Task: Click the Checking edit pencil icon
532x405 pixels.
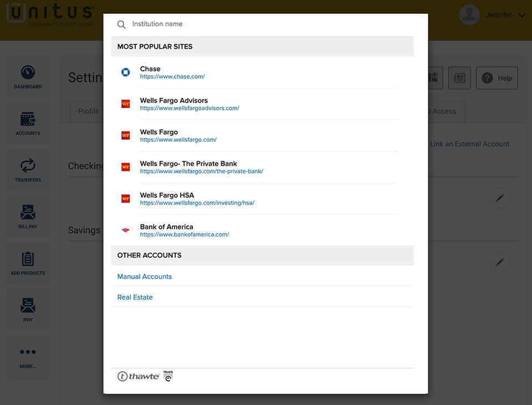Action: [499, 198]
